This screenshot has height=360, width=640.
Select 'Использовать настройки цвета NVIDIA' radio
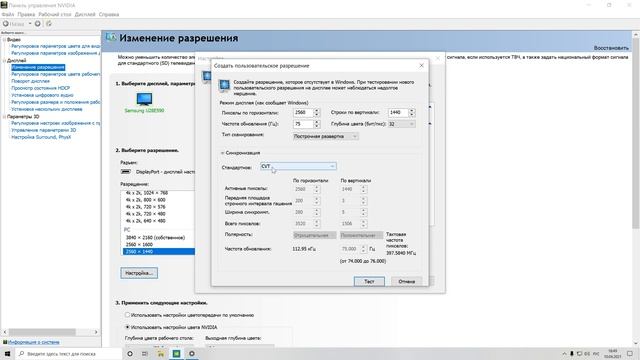(127, 327)
